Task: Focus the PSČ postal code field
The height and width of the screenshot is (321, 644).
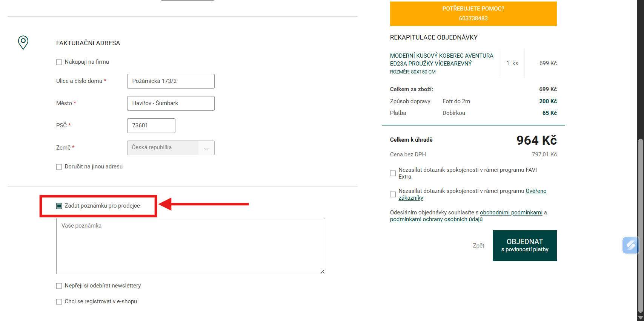Action: point(151,125)
